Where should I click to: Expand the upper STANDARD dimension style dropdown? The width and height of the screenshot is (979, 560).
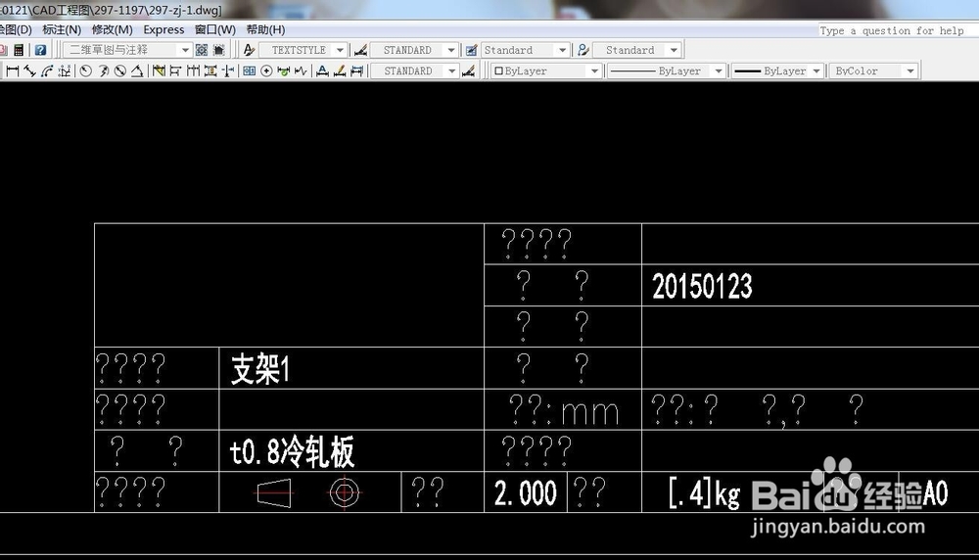pyautogui.click(x=451, y=50)
